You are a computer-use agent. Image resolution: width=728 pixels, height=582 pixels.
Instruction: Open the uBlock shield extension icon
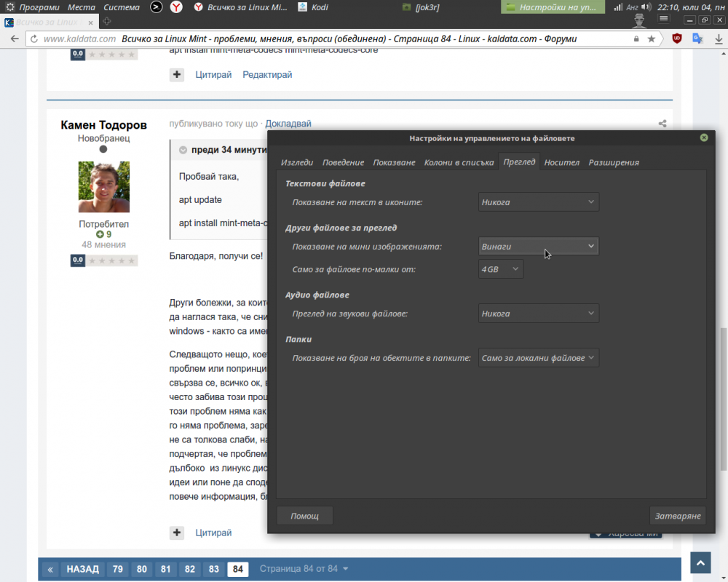tap(677, 39)
